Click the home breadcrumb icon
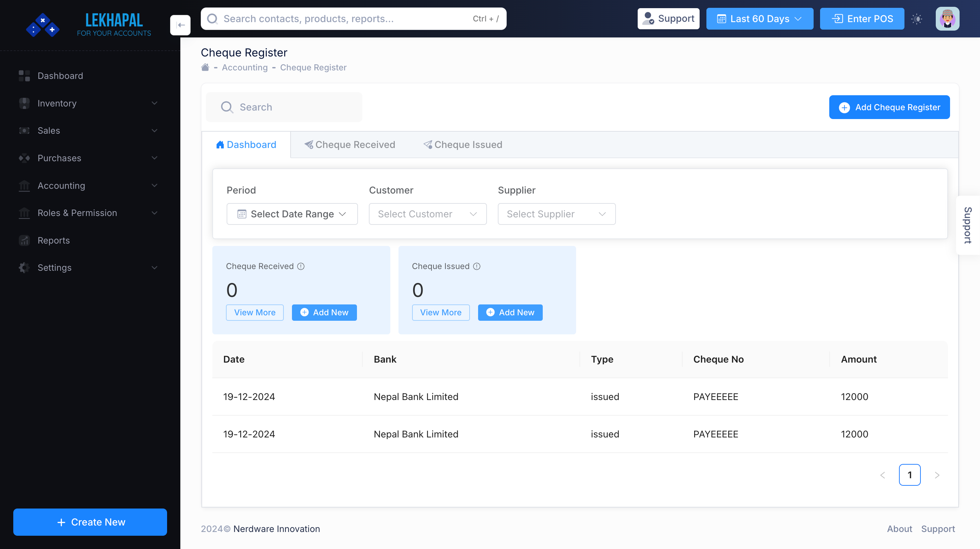 [205, 67]
